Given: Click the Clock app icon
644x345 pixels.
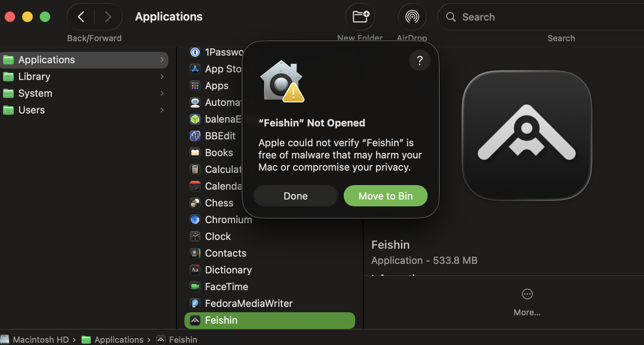Looking at the screenshot, I should click(x=195, y=236).
